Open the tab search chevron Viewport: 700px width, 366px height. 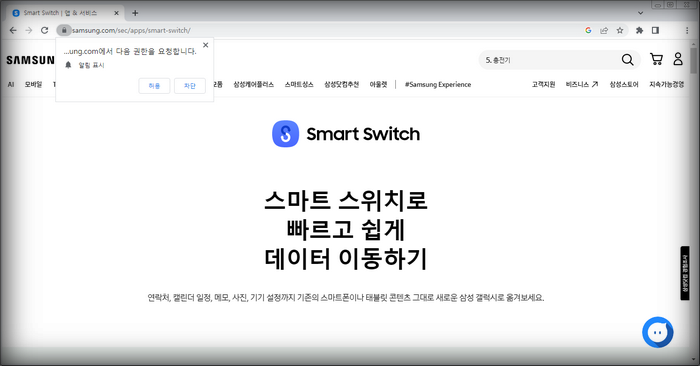640,13
